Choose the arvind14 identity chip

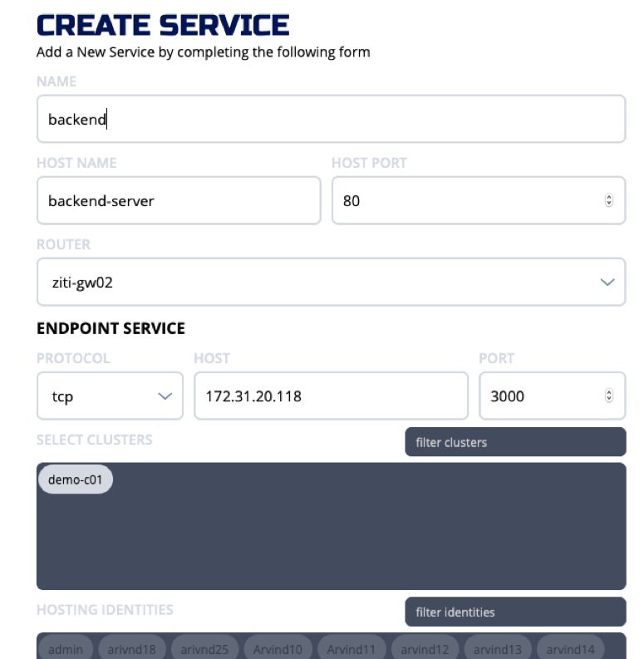tap(570, 649)
